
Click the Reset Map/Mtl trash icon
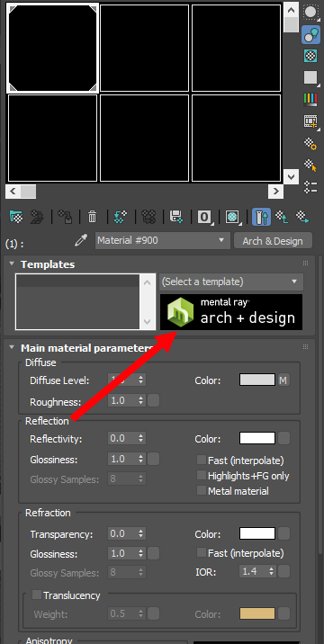pyautogui.click(x=93, y=216)
